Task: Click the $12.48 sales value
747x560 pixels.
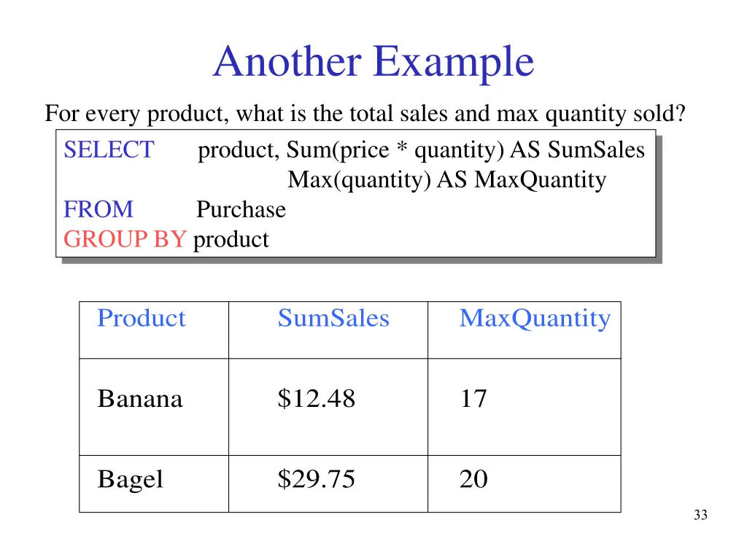Action: [317, 399]
